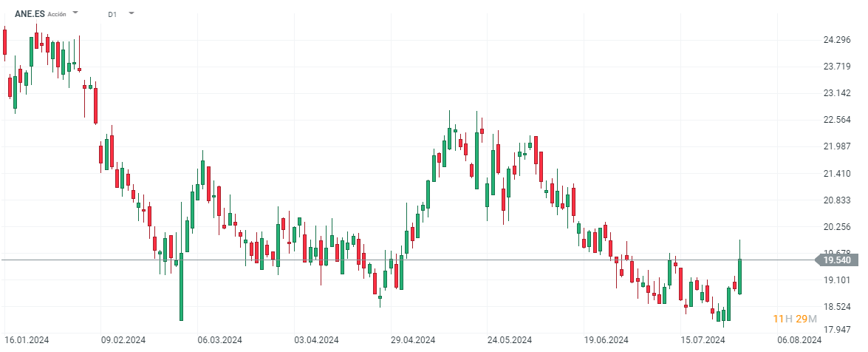The image size is (868, 352).
Task: Click the 29.04.2024 date axis label
Action: tap(413, 340)
